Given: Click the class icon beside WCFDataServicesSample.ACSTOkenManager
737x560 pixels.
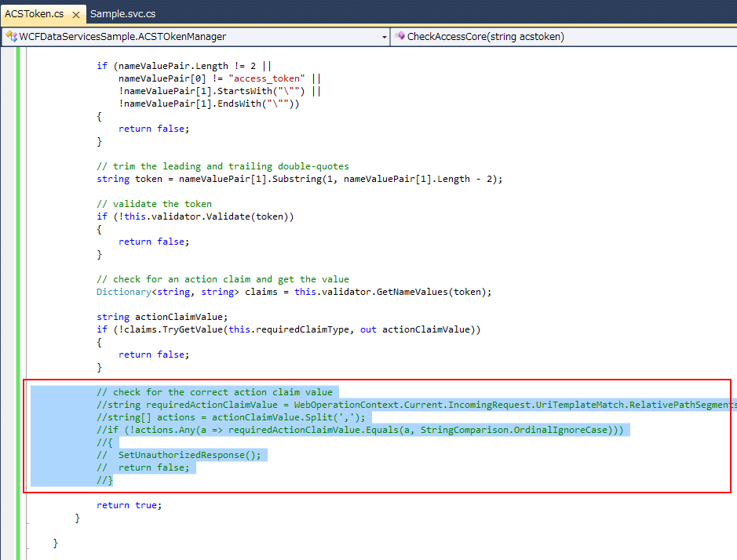Looking at the screenshot, I should click(x=11, y=36).
